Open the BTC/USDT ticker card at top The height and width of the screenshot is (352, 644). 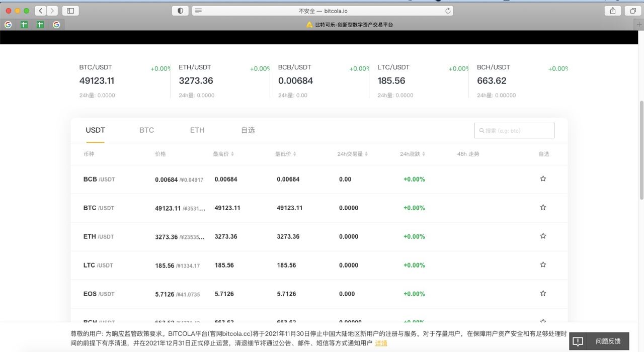coord(125,80)
